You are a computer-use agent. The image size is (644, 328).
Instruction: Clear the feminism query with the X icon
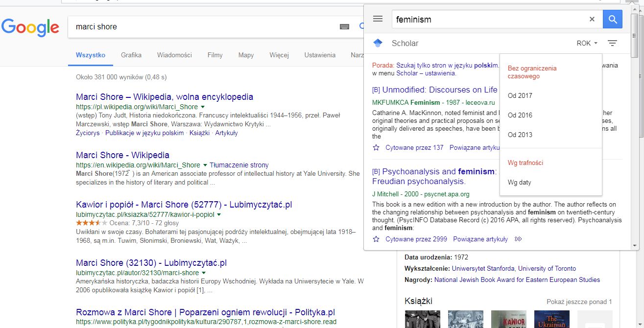point(592,19)
